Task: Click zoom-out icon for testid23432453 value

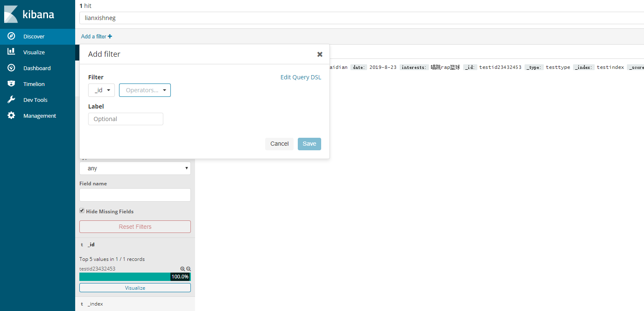Action: coord(188,269)
